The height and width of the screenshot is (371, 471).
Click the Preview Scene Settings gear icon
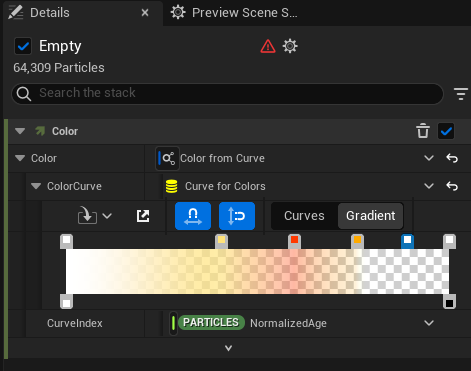coord(178,13)
